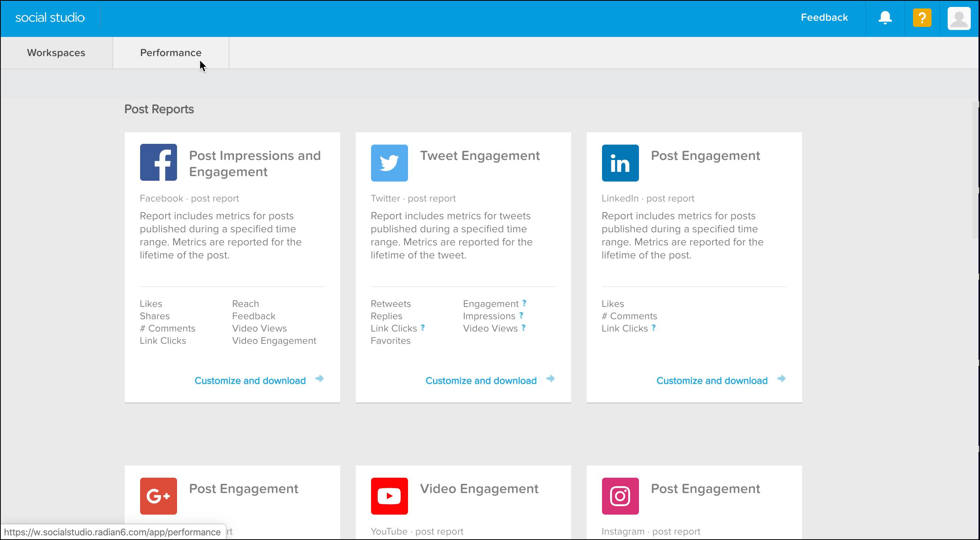
Task: Click 'Facebook · post report' label
Action: pos(189,198)
